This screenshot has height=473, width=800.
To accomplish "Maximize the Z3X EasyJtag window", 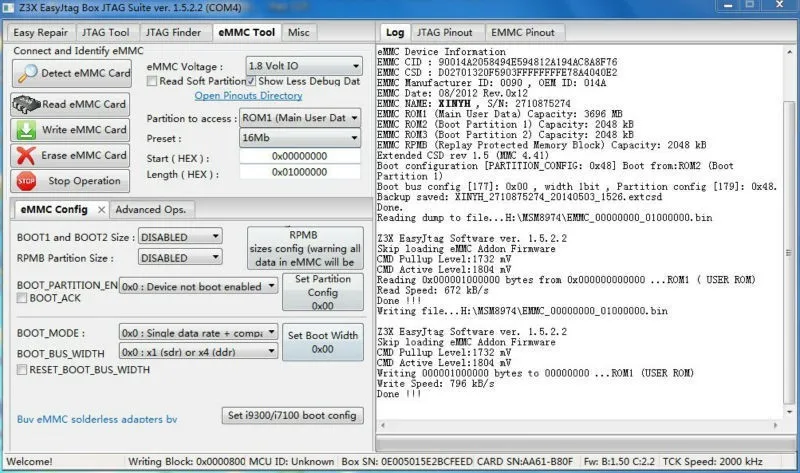I will click(750, 6).
